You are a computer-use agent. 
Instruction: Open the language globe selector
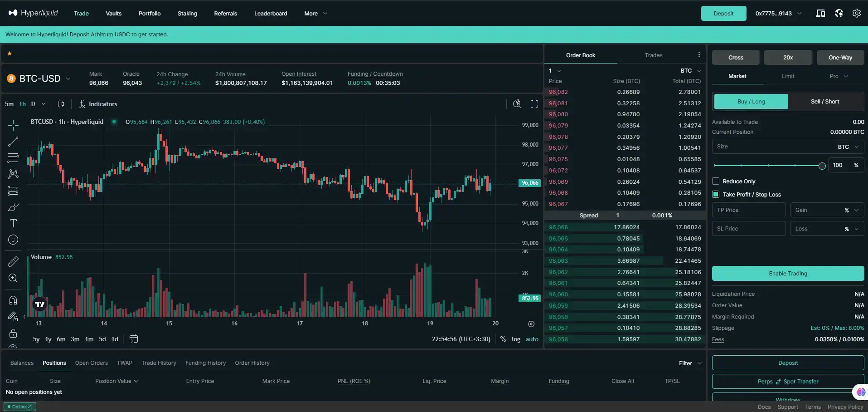(x=839, y=13)
